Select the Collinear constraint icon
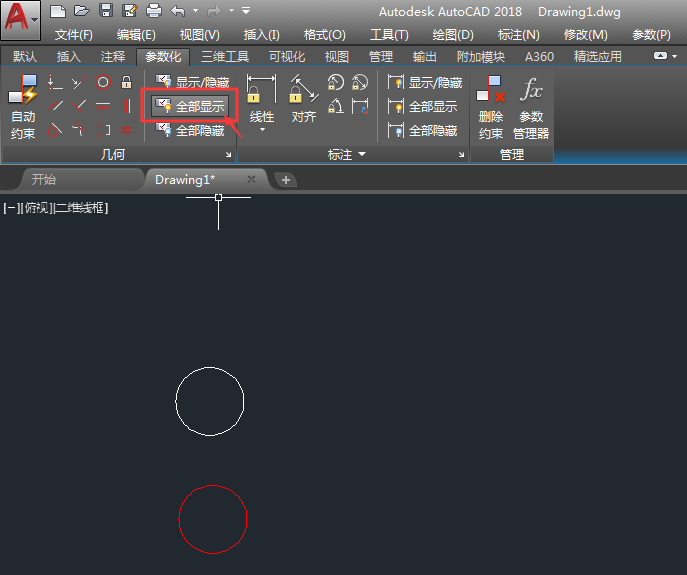 [x=79, y=82]
